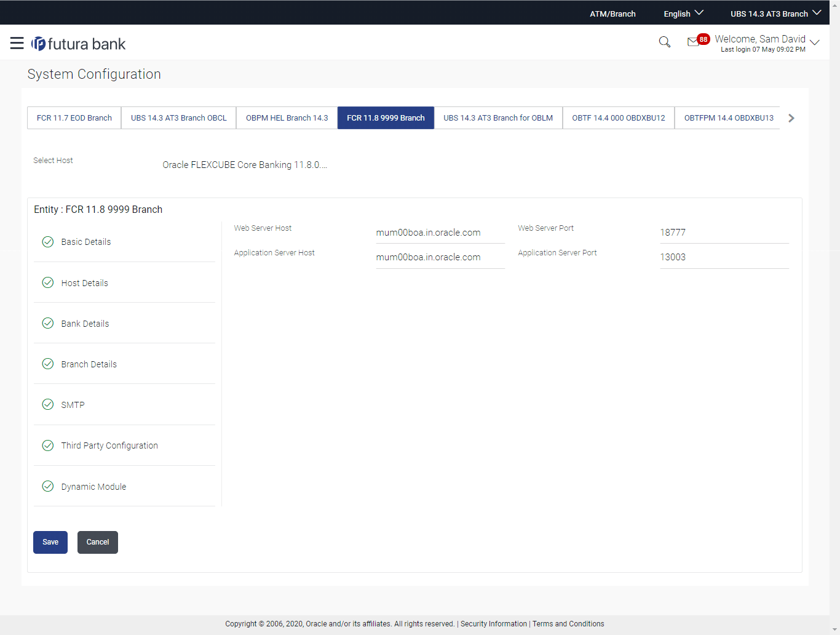Click the futura bank logo
Viewport: 840px width, 635px height.
79,44
